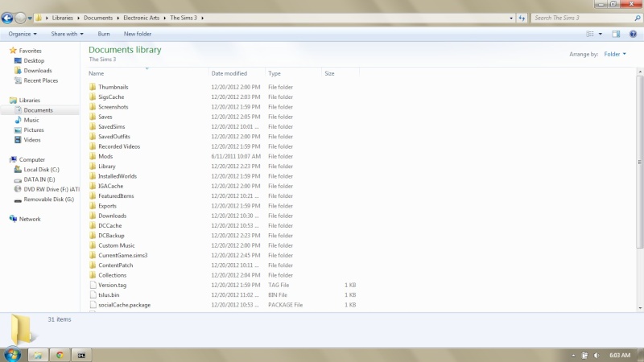Toggle the preview pane icon
The image size is (644, 362).
(x=616, y=34)
